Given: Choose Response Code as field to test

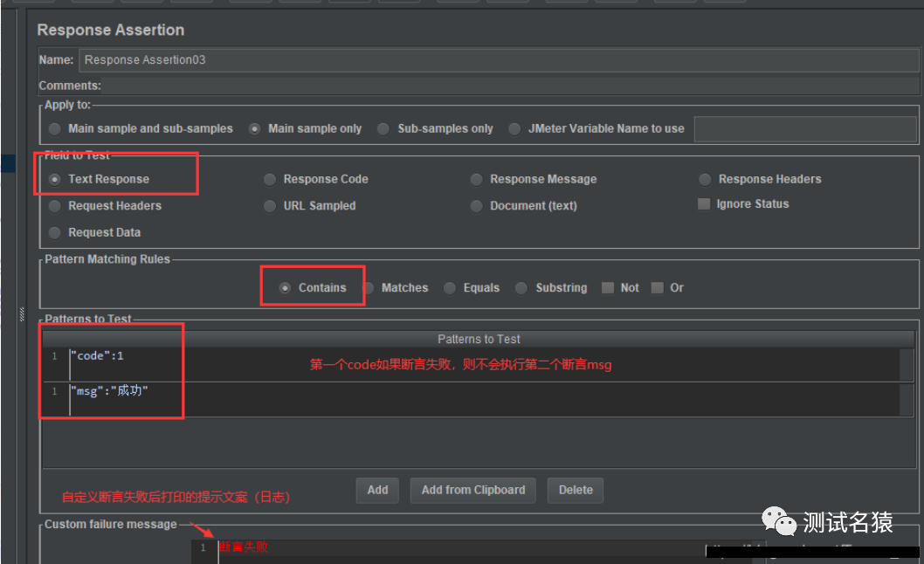Looking at the screenshot, I should (x=316, y=179).
